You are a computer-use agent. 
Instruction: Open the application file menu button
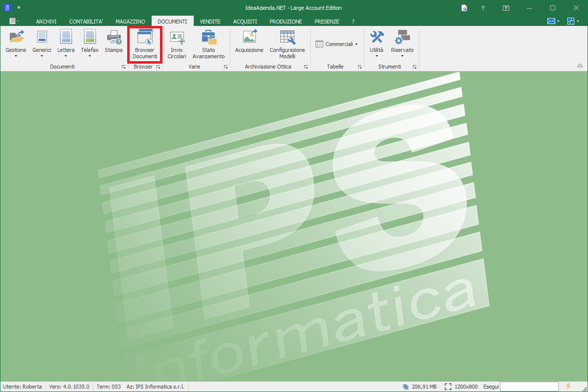click(14, 21)
